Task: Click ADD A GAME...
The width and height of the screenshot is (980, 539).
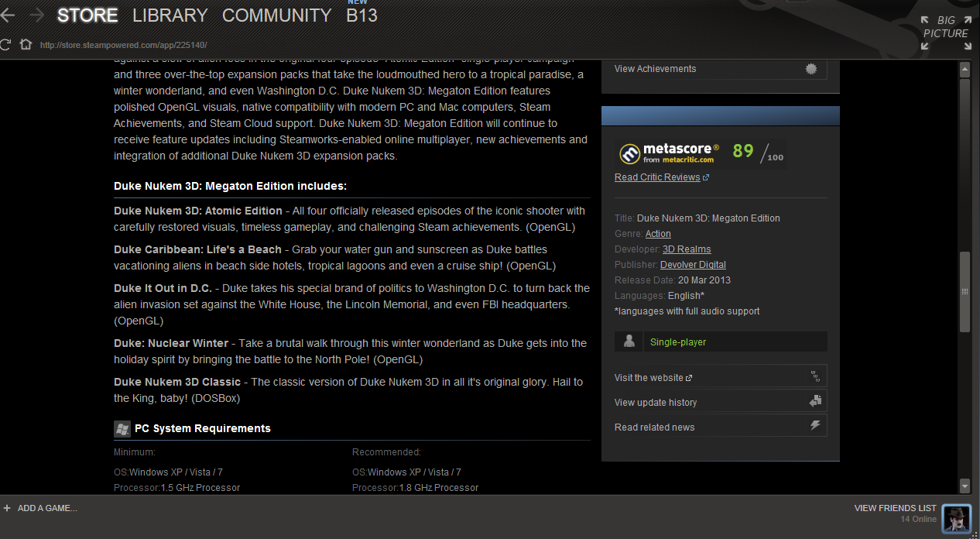Action: pos(47,509)
